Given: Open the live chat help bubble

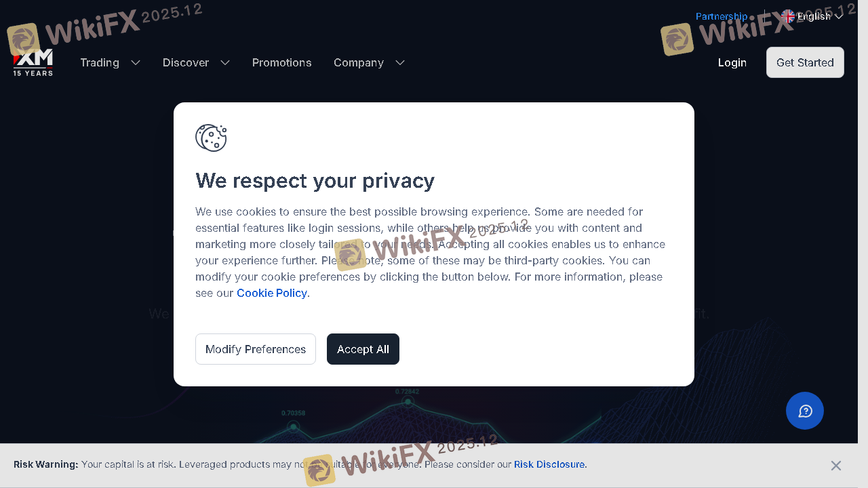Looking at the screenshot, I should click(x=805, y=411).
